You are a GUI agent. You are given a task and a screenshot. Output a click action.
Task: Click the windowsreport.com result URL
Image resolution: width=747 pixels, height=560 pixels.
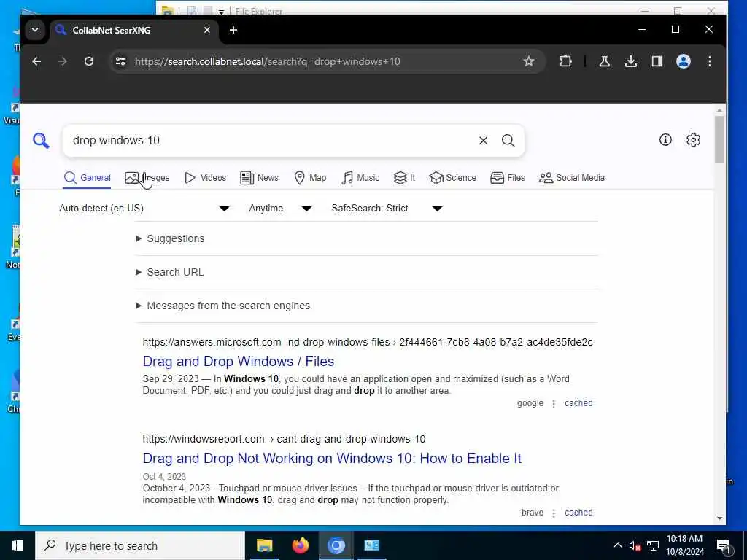click(284, 439)
